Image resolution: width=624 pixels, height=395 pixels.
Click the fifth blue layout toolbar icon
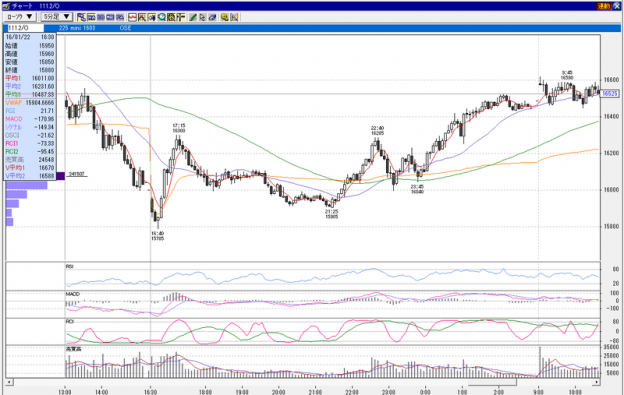120,17
